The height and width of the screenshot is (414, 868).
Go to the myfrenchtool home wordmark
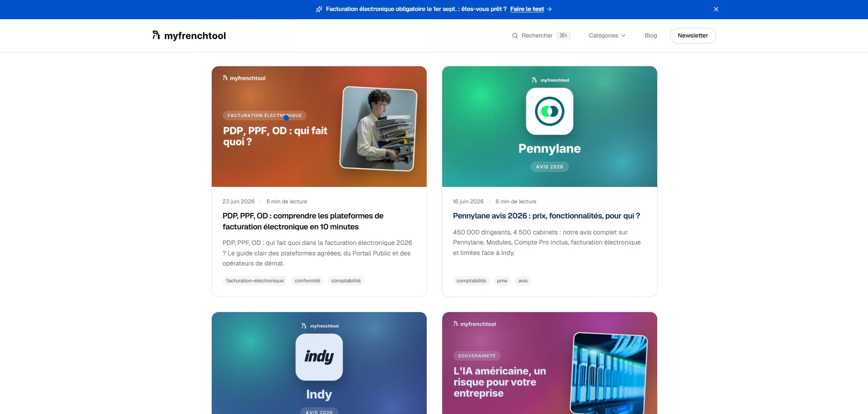pos(195,36)
